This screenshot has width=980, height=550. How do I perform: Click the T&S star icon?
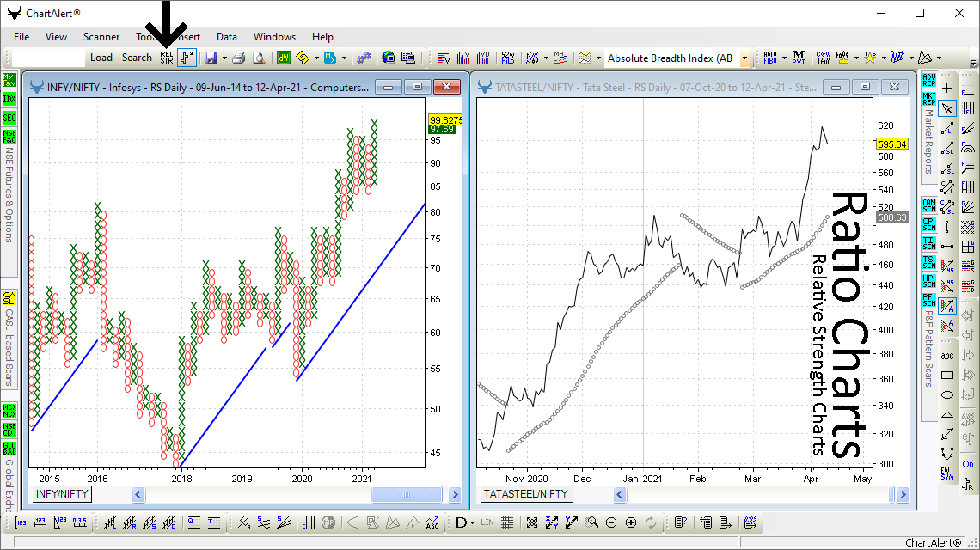(870, 58)
